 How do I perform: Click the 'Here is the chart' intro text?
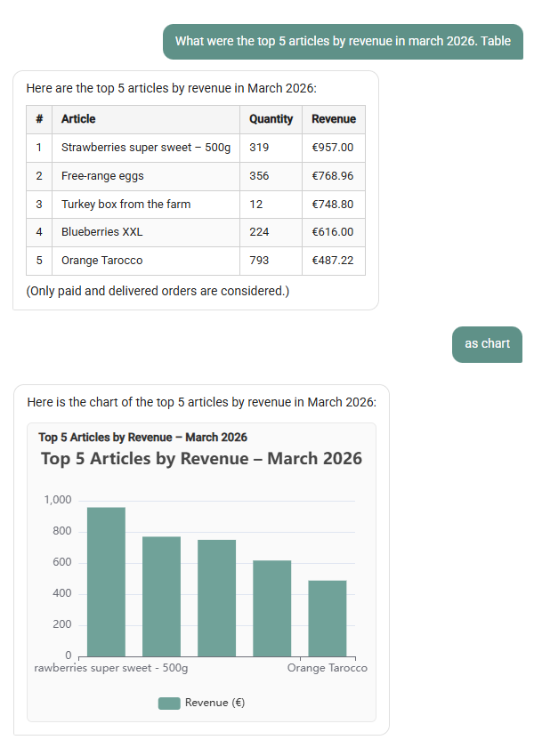pyautogui.click(x=202, y=402)
